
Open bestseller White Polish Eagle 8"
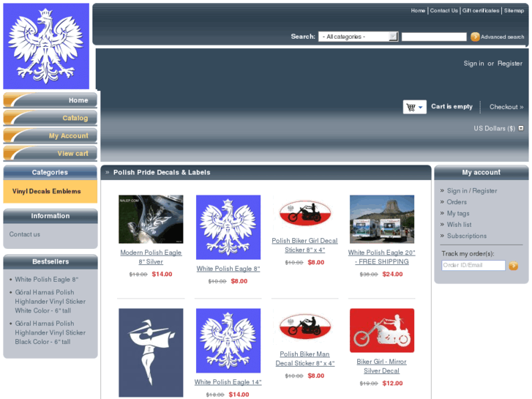[x=47, y=280]
